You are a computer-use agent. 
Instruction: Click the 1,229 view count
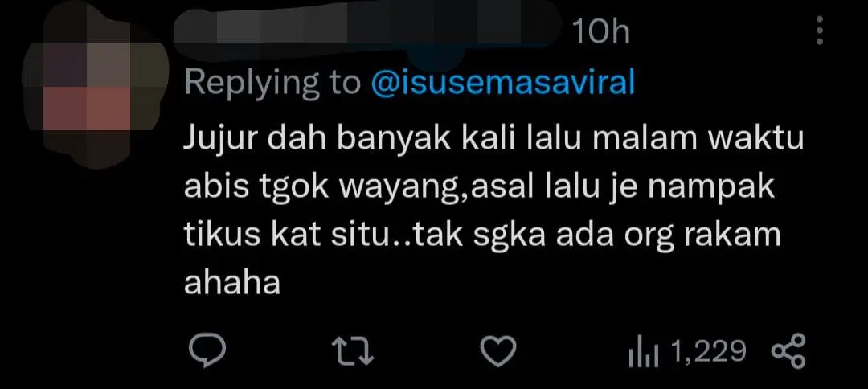[709, 351]
